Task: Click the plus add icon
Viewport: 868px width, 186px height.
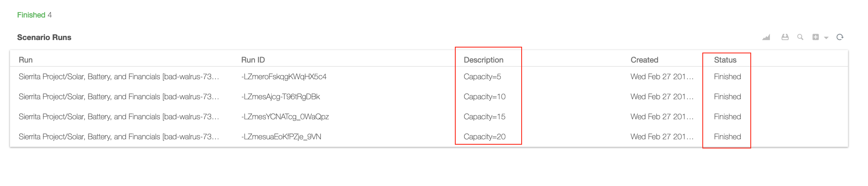Action: coord(815,37)
